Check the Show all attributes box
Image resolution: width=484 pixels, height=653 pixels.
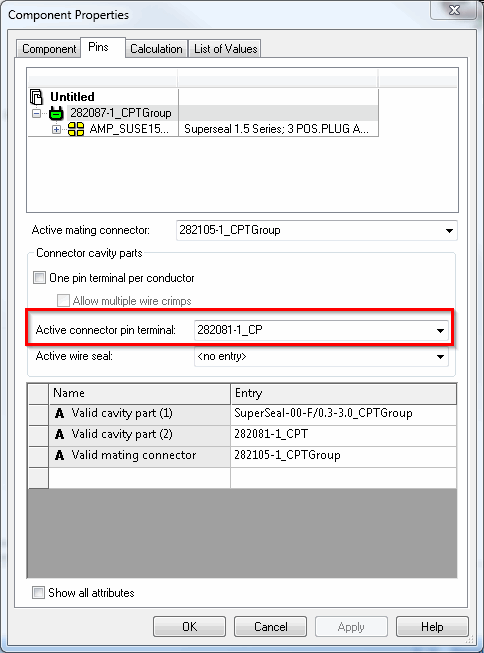click(38, 593)
